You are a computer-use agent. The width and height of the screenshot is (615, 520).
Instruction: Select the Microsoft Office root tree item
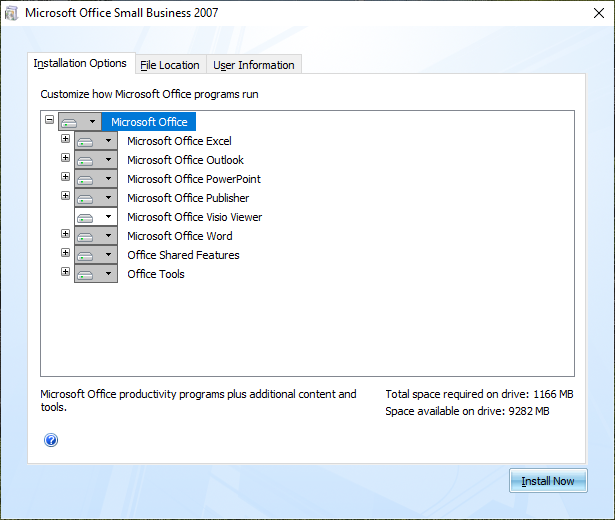(149, 122)
